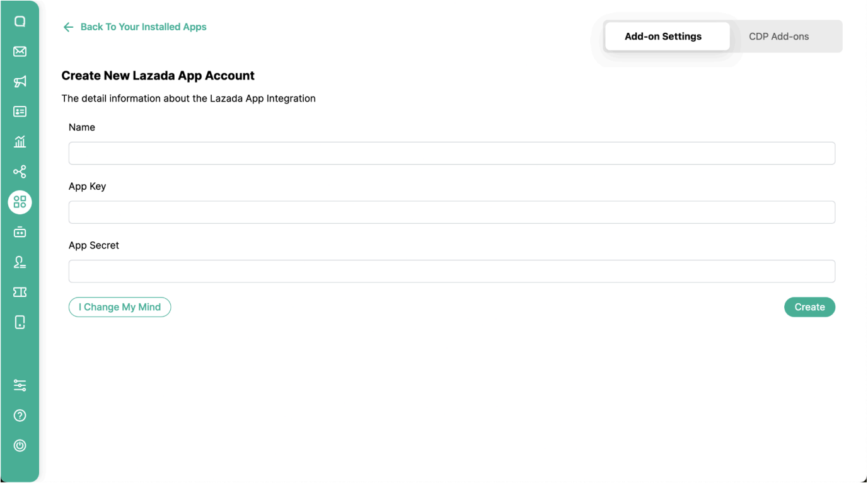Click the I Change My Mind button
The height and width of the screenshot is (483, 868).
[x=120, y=307]
